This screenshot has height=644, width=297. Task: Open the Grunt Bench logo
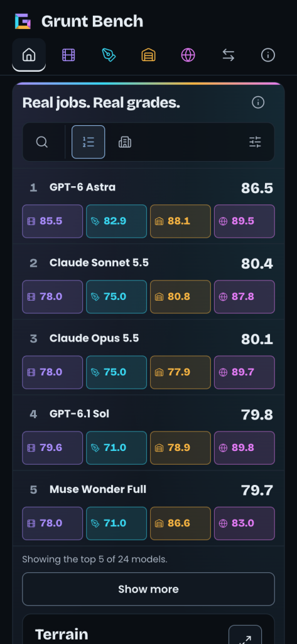pyautogui.click(x=23, y=21)
